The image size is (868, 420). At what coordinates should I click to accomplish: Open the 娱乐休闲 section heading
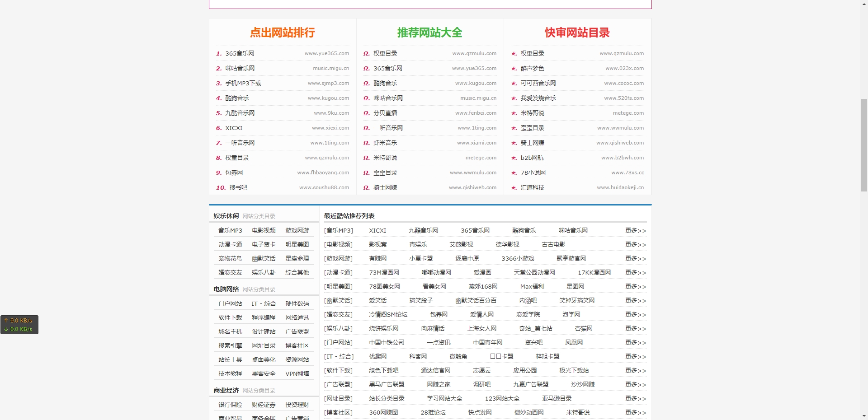pyautogui.click(x=226, y=216)
